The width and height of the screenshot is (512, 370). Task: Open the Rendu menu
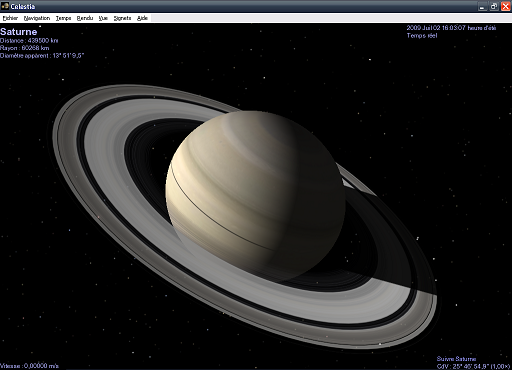[85, 18]
